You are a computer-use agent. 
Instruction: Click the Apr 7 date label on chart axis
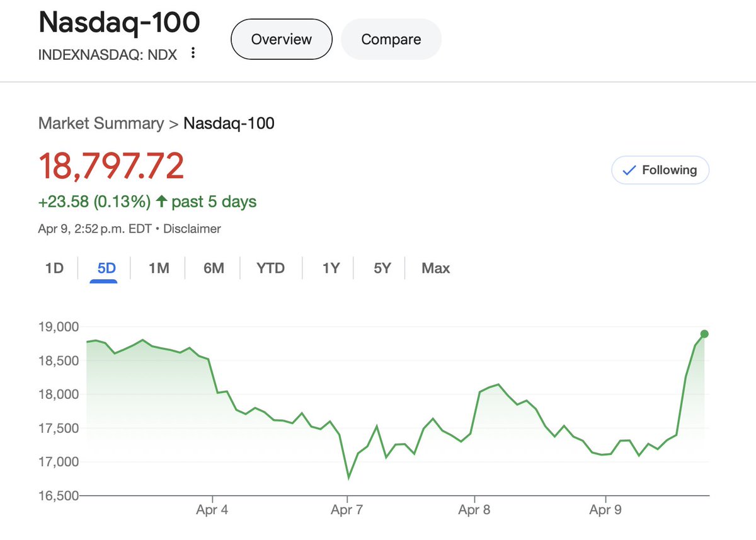(347, 510)
